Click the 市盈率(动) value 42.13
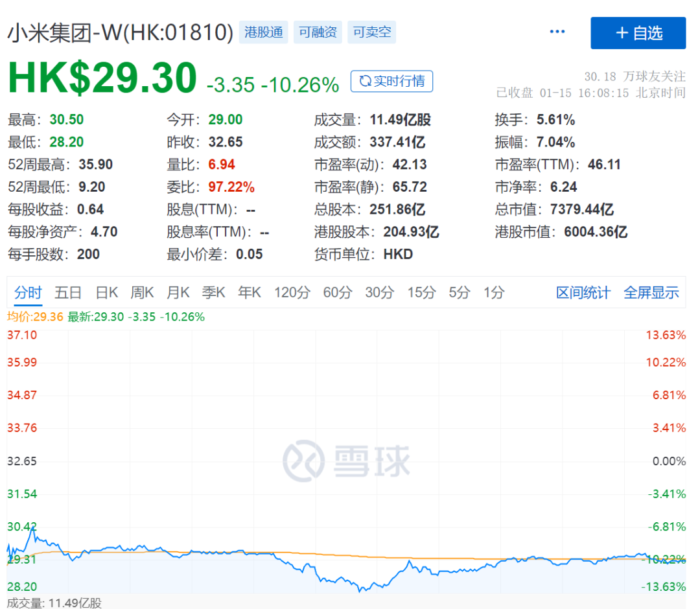This screenshot has width=700, height=609. pos(410,164)
